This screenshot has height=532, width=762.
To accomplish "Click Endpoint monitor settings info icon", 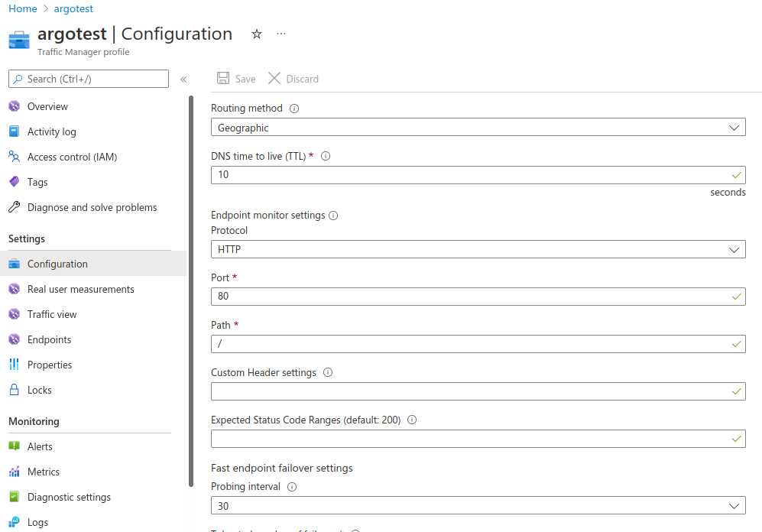I will tap(333, 216).
